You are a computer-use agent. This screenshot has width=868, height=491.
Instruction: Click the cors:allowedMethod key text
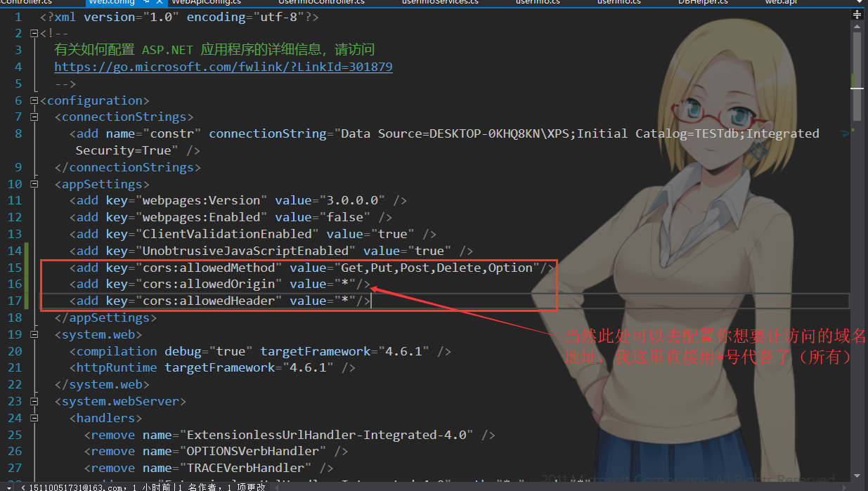coord(209,268)
